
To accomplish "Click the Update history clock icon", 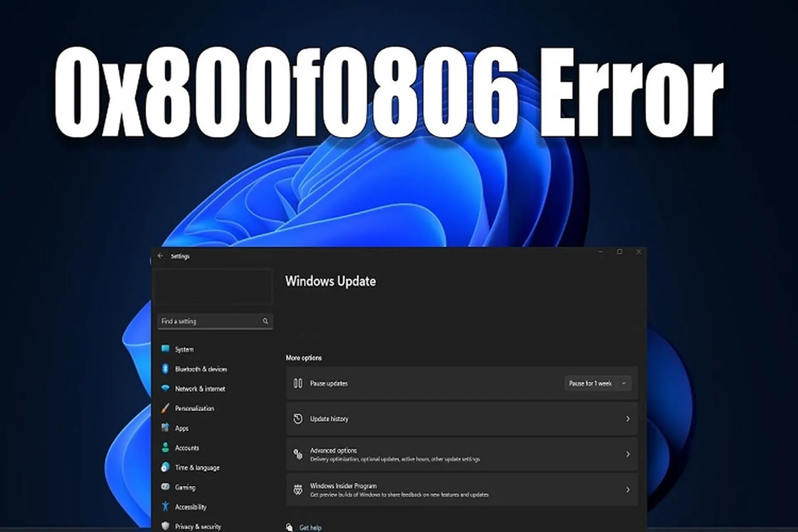I will coord(298,419).
